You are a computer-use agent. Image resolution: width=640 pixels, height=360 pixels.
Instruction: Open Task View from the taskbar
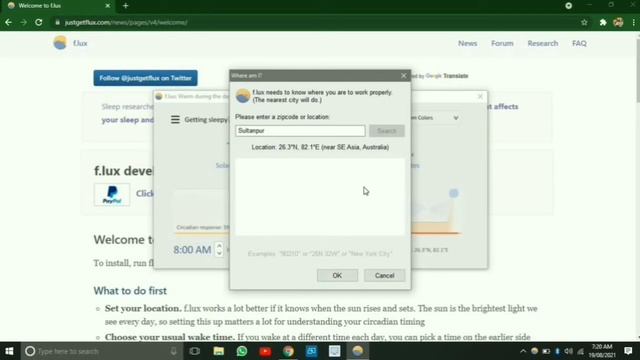point(195,351)
